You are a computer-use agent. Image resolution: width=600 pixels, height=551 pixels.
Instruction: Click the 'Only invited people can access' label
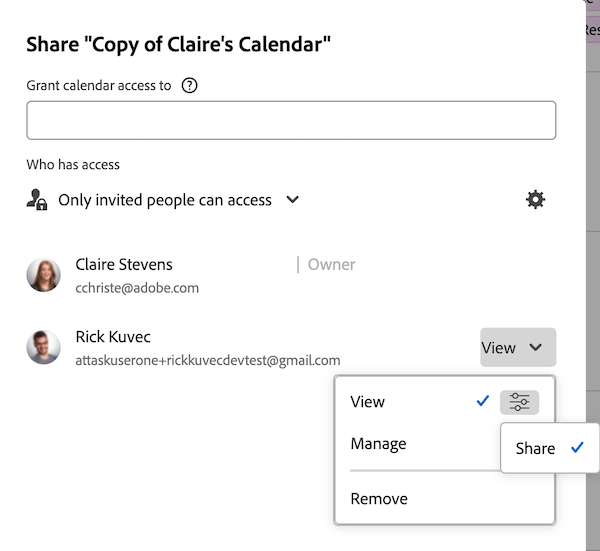coord(165,200)
